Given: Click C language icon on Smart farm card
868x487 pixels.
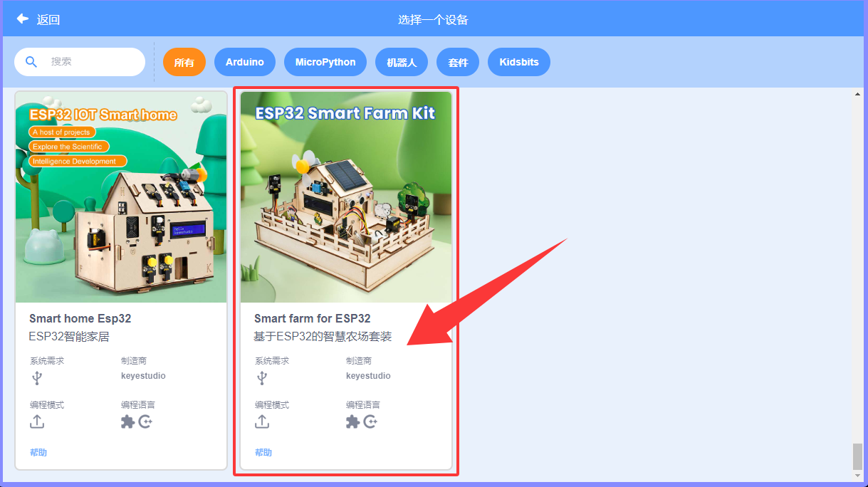Looking at the screenshot, I should [x=370, y=421].
